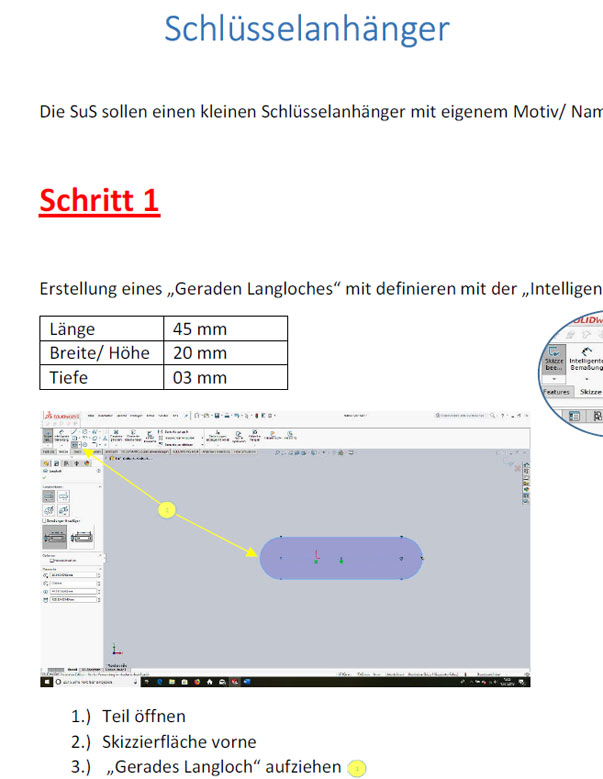Viewport: 603px width, 779px height.
Task: Click Intelligente Bemaßung in the magnified circle
Action: 586,360
